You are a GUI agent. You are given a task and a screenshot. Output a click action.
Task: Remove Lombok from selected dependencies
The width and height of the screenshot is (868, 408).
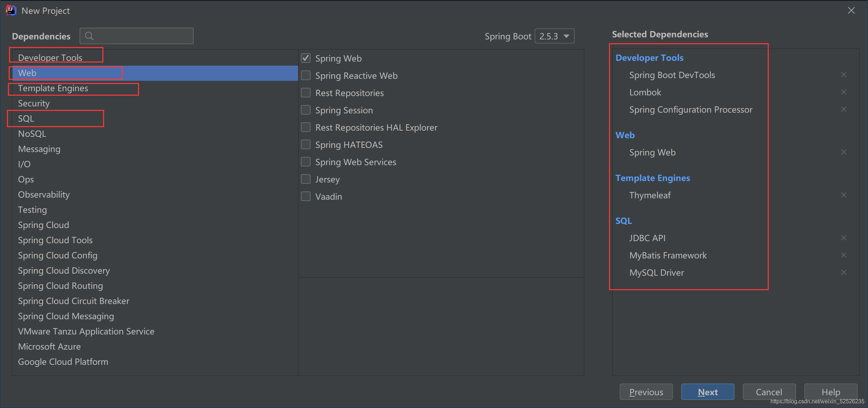[844, 92]
